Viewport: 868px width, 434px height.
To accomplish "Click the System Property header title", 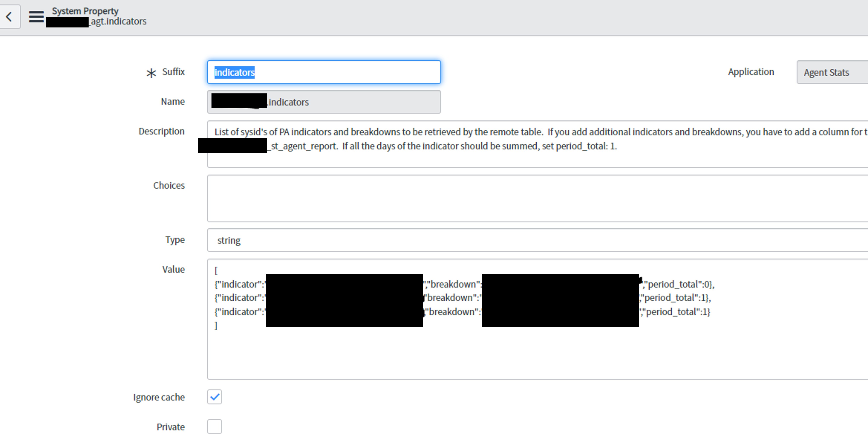I will (x=85, y=11).
